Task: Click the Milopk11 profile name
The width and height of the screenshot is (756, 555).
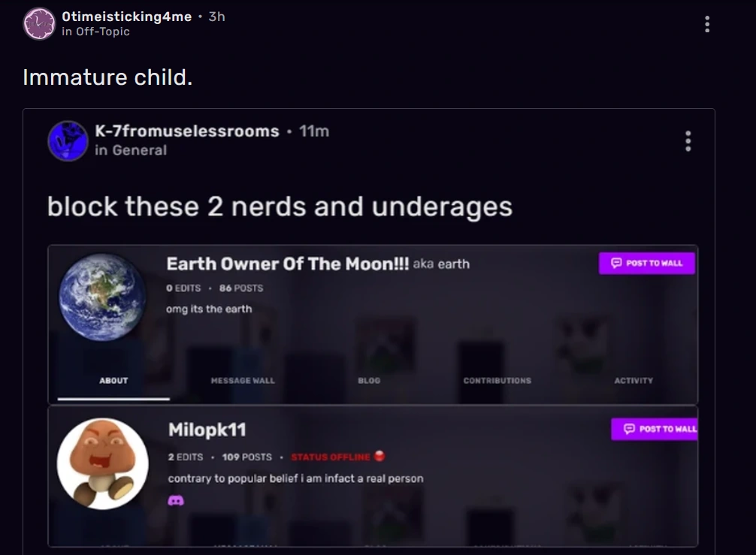Action: [x=207, y=430]
